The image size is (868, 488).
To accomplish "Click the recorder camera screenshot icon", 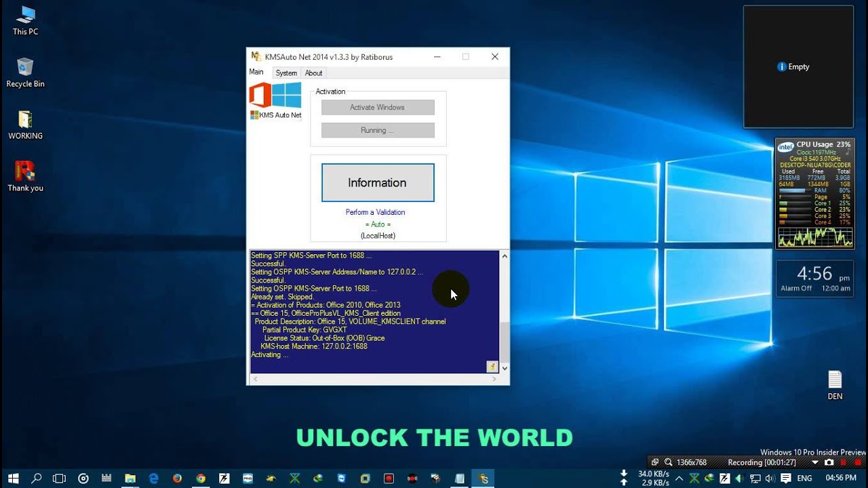I will [x=829, y=462].
